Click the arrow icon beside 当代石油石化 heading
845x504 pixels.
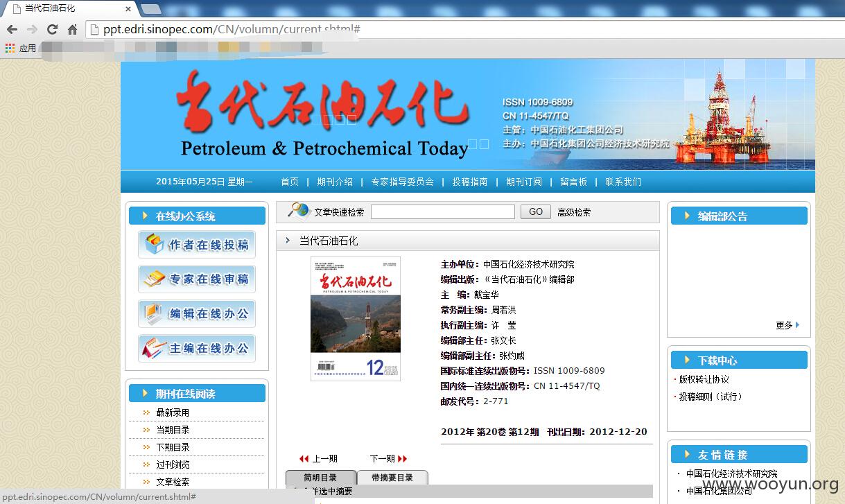pos(288,241)
